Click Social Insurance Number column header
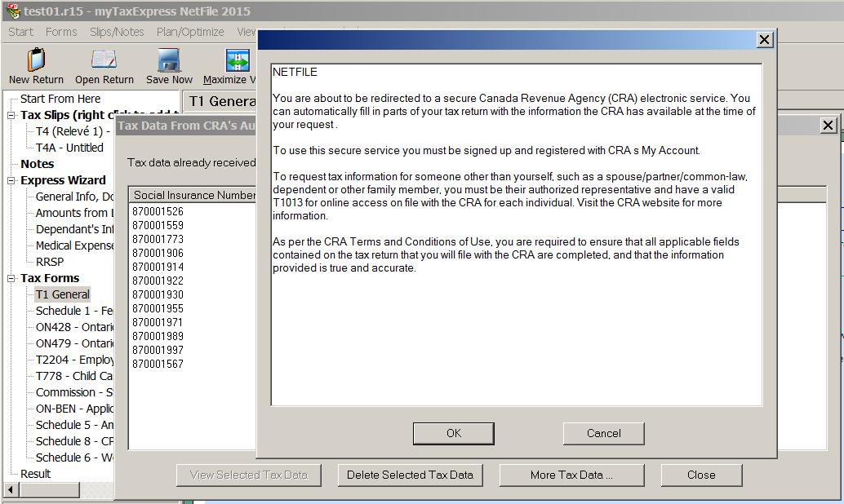Image resolution: width=844 pixels, height=504 pixels. 193,195
